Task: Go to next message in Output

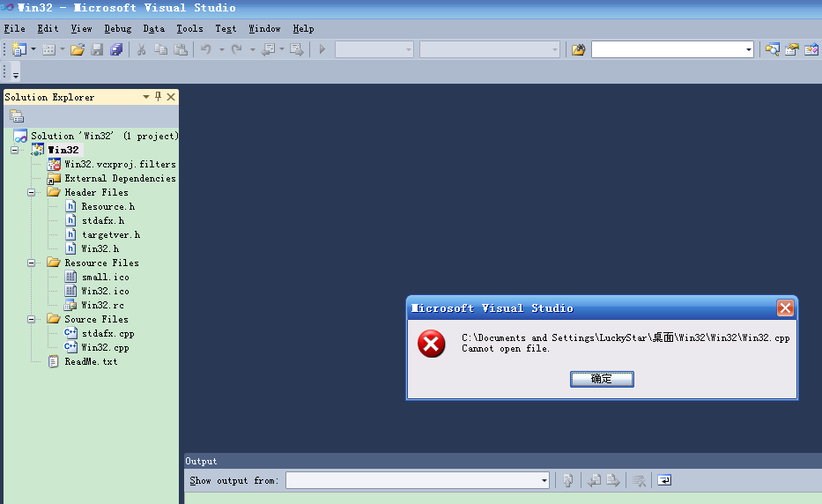Action: [x=613, y=480]
